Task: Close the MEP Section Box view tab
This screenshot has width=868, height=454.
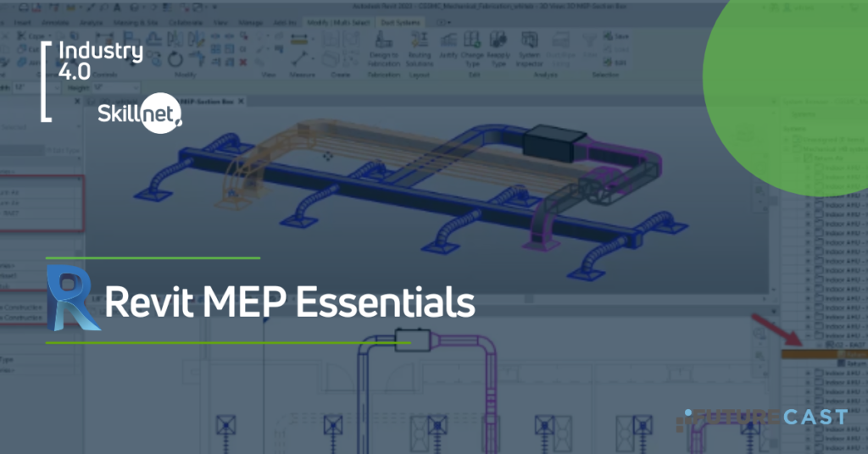Action: (241, 101)
